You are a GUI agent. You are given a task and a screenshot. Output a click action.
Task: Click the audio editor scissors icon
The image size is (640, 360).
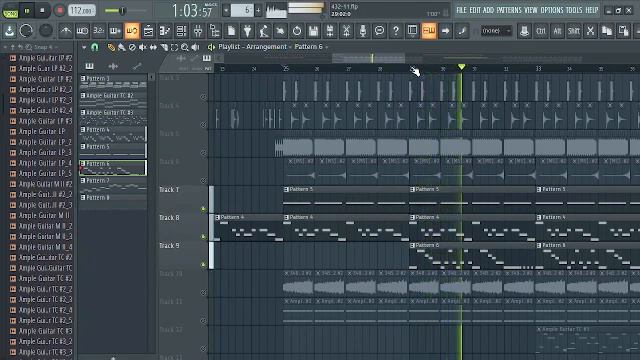(x=346, y=31)
